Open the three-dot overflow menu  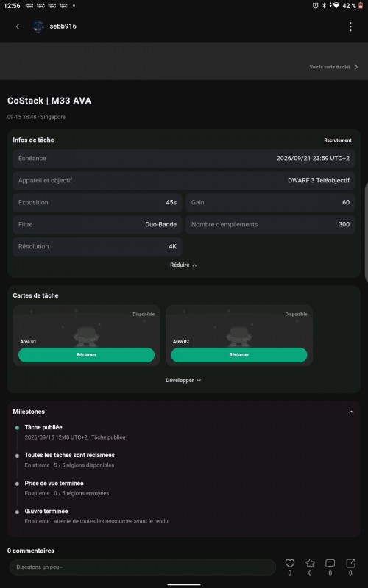click(x=350, y=26)
